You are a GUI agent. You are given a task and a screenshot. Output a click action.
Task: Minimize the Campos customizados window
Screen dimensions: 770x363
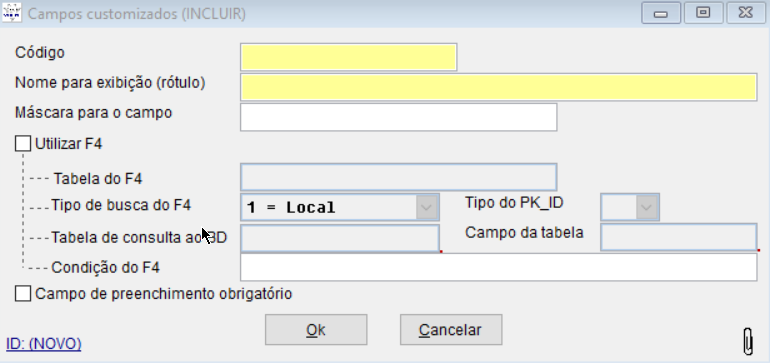pyautogui.click(x=660, y=13)
